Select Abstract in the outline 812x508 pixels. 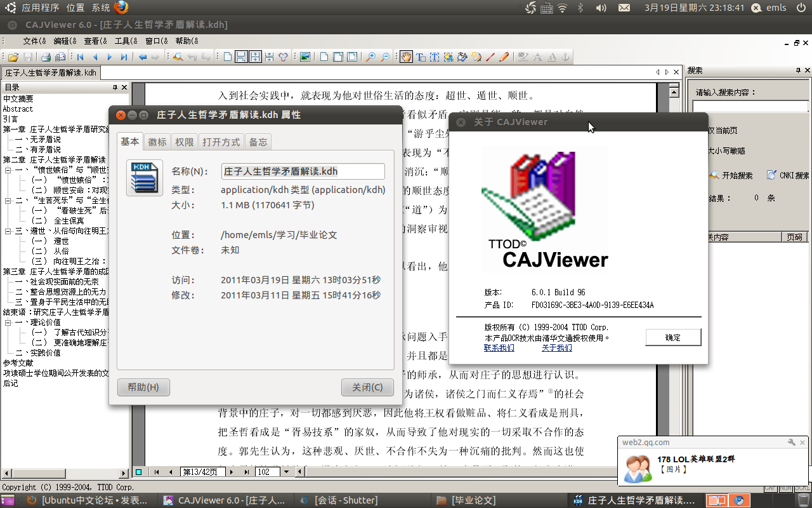tap(18, 109)
